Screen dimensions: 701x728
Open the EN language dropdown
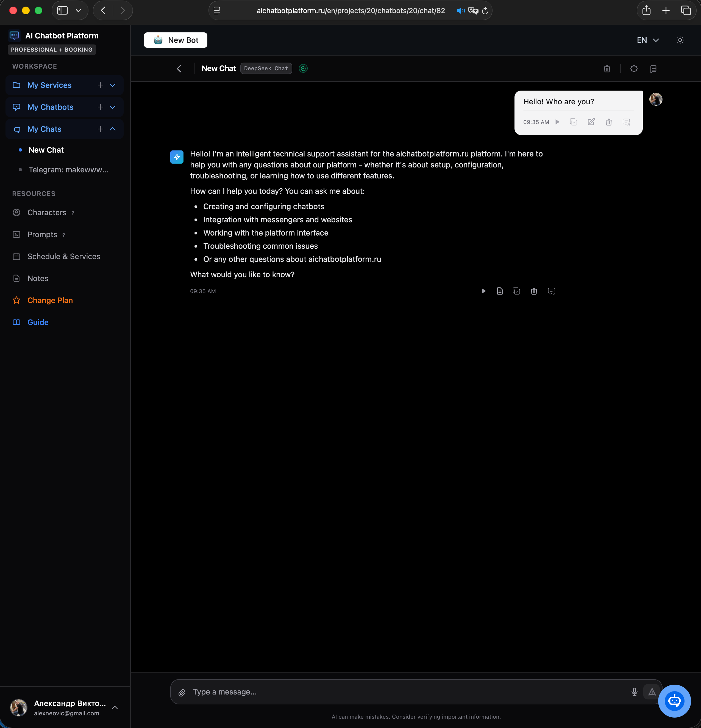(647, 40)
